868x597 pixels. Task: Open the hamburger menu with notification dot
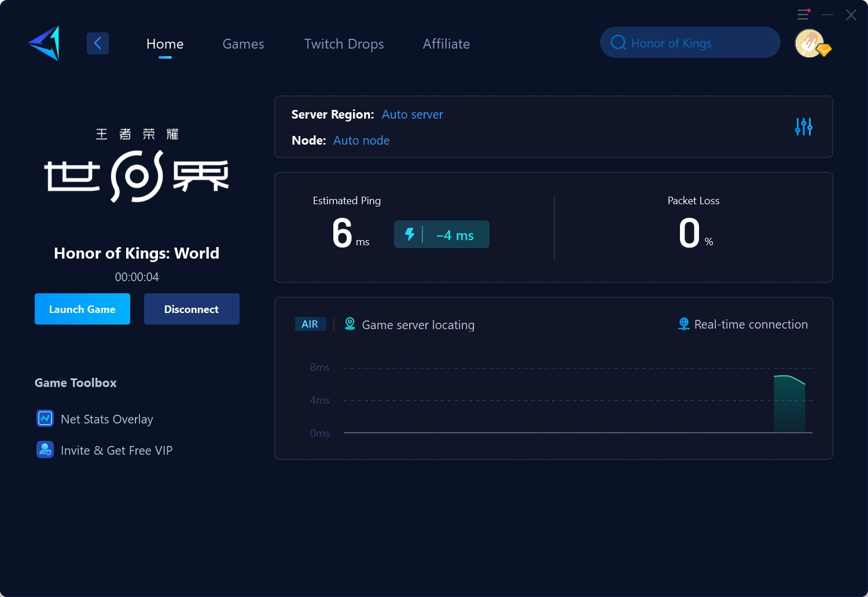[x=803, y=14]
